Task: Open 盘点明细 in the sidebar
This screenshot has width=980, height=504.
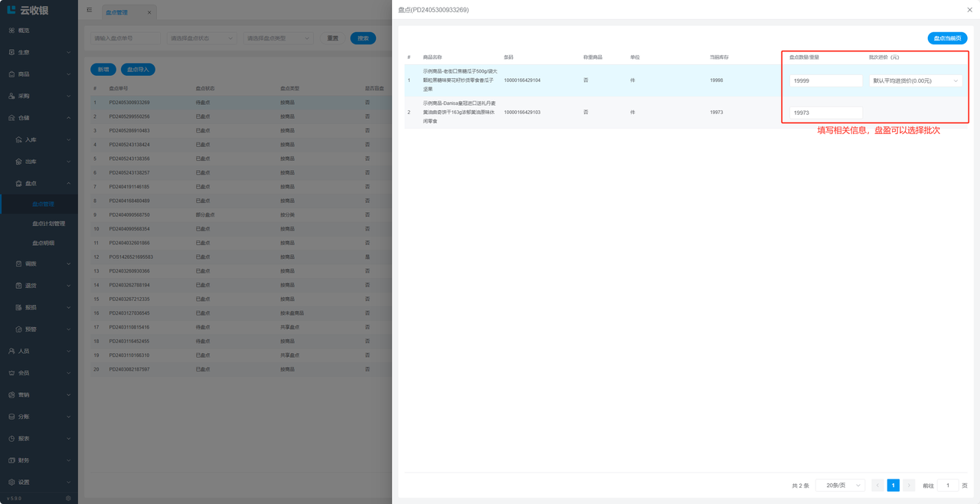Action: tap(43, 243)
